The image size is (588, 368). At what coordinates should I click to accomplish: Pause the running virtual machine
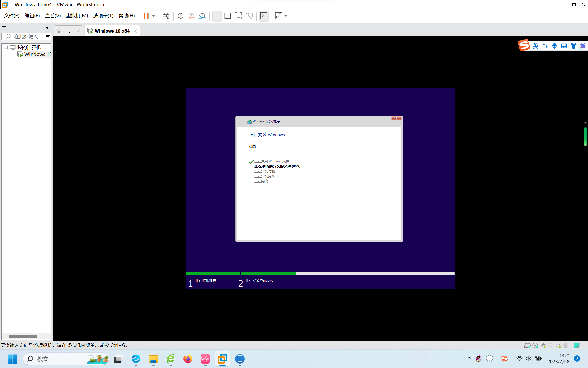point(146,16)
